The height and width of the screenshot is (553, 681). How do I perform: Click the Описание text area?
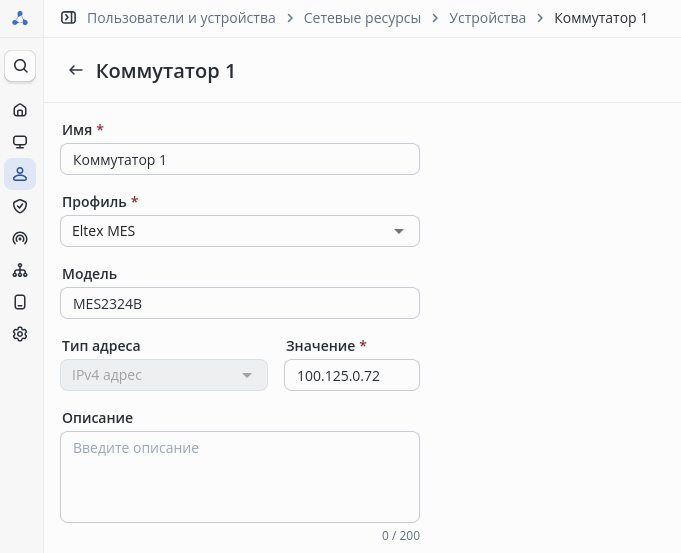click(x=240, y=476)
